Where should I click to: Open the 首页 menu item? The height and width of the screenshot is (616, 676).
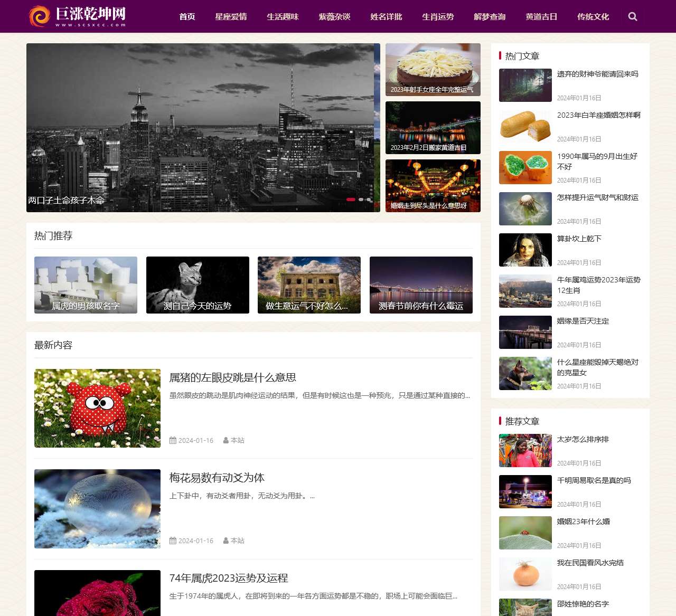pos(186,16)
